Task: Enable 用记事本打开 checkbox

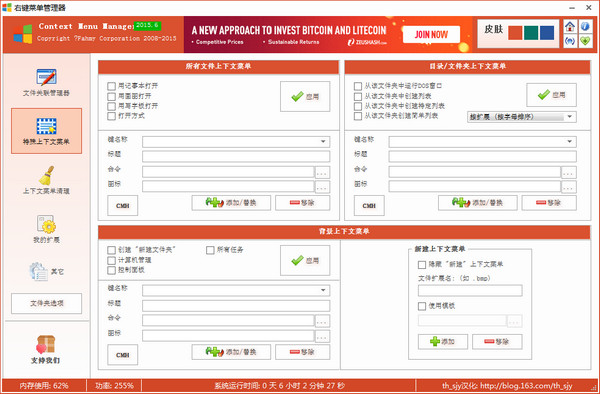Action: point(111,86)
